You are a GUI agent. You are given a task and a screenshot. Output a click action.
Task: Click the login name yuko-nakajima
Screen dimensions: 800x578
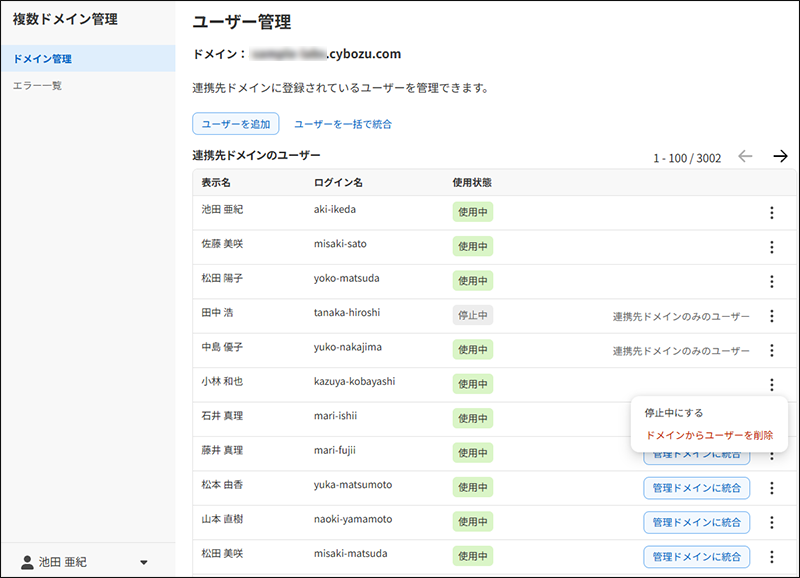click(x=347, y=347)
